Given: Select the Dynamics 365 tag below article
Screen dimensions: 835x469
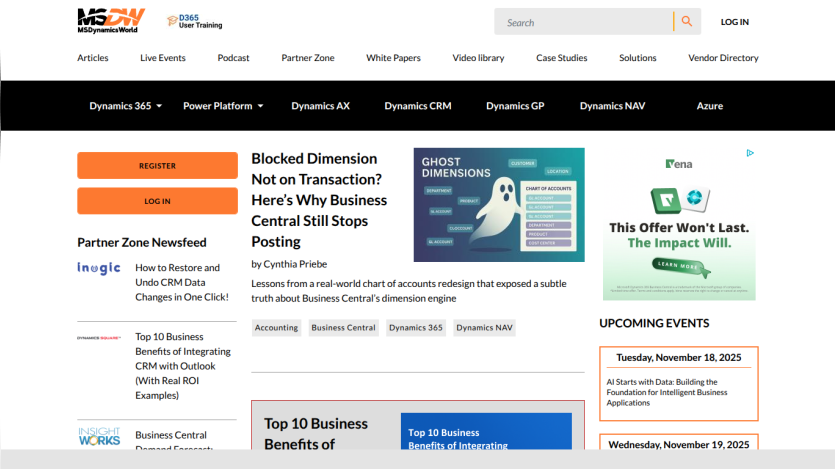Looking at the screenshot, I should pyautogui.click(x=416, y=328).
